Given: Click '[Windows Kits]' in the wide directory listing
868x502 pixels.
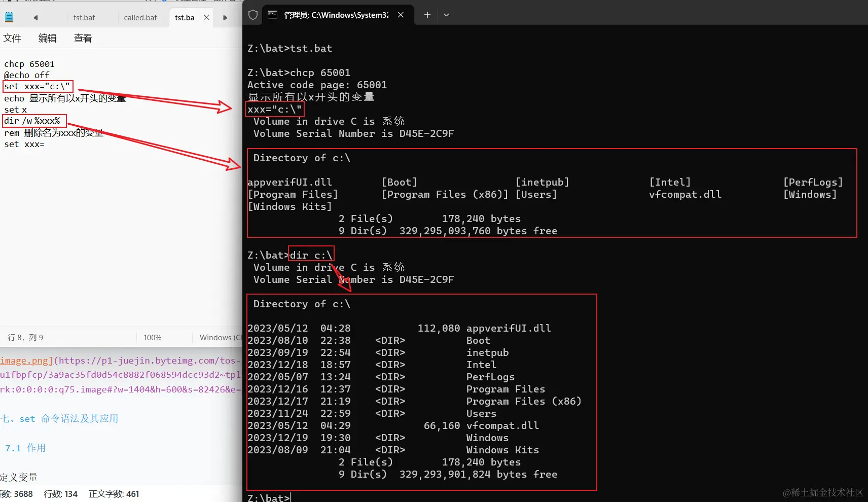Looking at the screenshot, I should coord(290,206).
